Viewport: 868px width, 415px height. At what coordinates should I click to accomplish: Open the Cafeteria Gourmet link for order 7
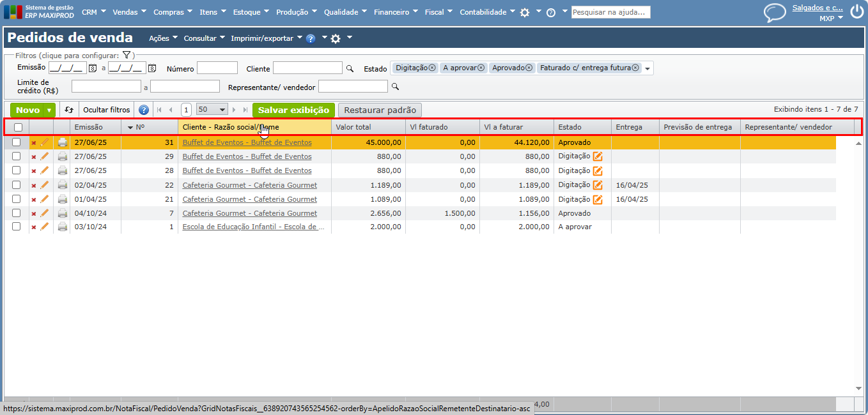249,213
